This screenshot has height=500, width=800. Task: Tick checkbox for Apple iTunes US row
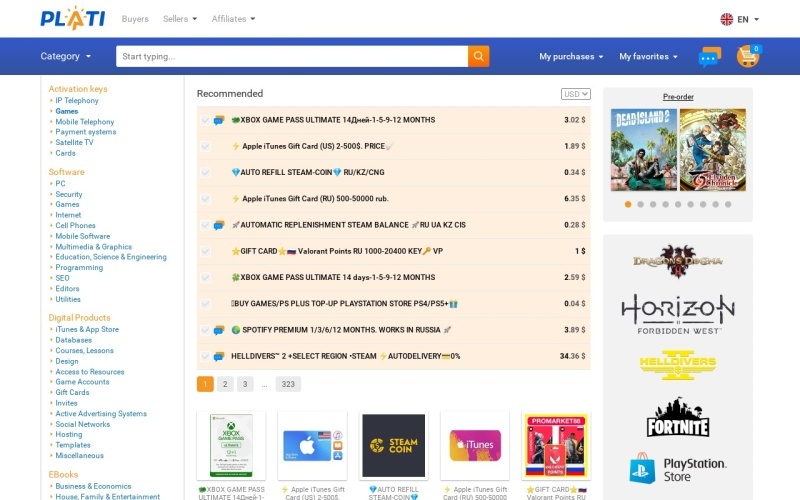point(205,146)
